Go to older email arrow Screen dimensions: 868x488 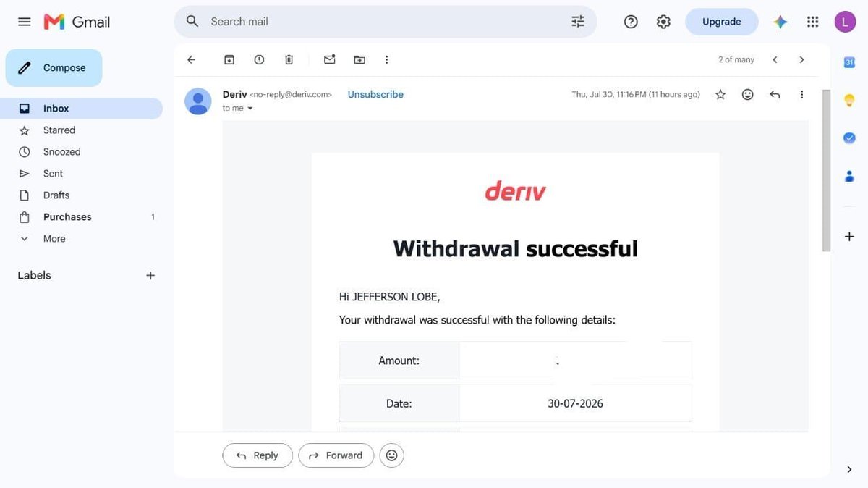click(801, 59)
